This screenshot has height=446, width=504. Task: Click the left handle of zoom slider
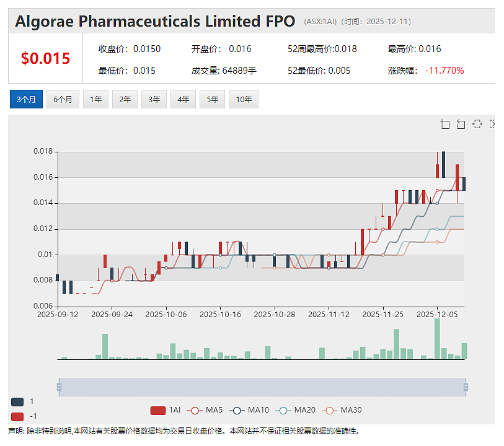tap(59, 387)
